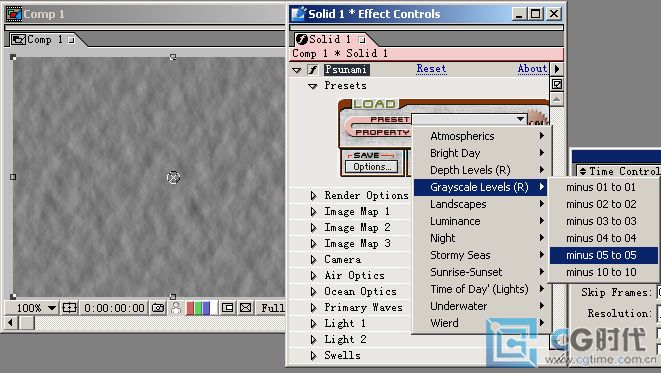The height and width of the screenshot is (373, 661).
Task: Click the Effect Controls window title icon
Action: point(298,14)
